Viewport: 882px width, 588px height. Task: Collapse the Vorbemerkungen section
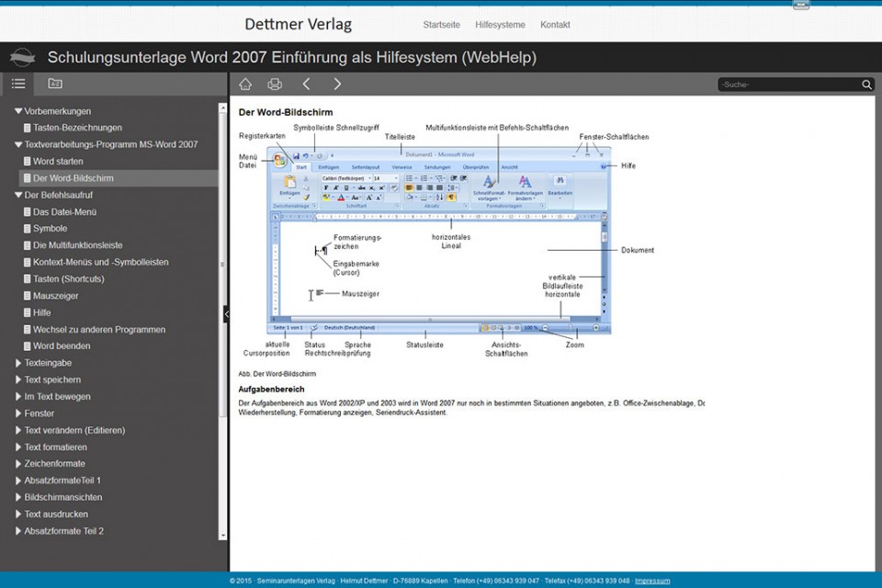pyautogui.click(x=18, y=111)
